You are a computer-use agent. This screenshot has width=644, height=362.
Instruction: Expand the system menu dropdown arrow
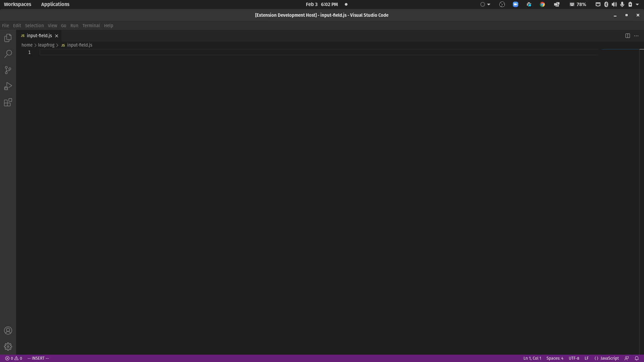tap(637, 4)
